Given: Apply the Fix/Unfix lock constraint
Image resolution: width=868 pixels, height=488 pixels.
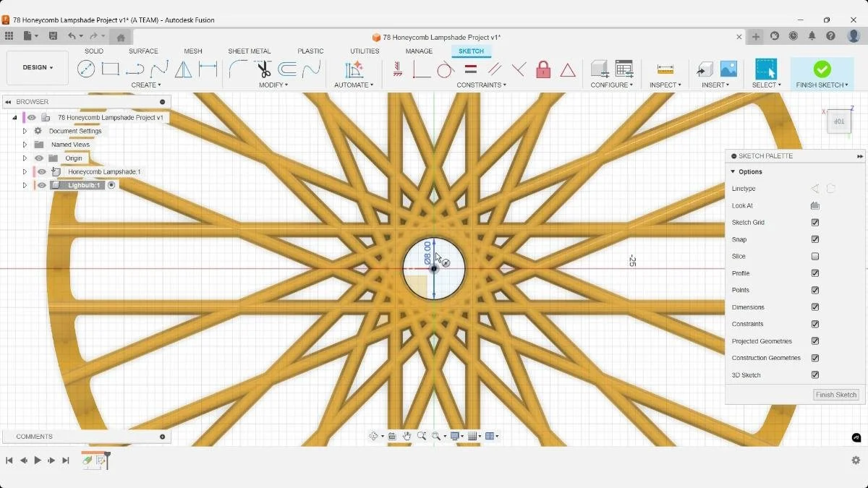Looking at the screenshot, I should (543, 69).
